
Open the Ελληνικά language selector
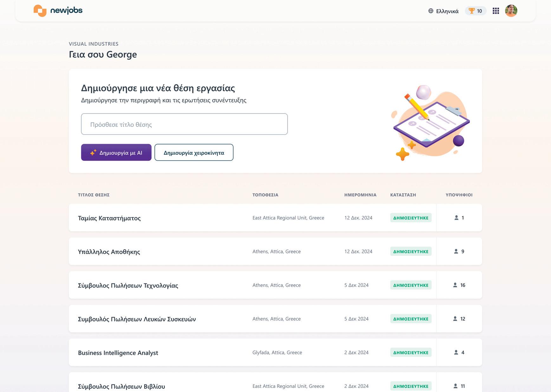coord(443,11)
